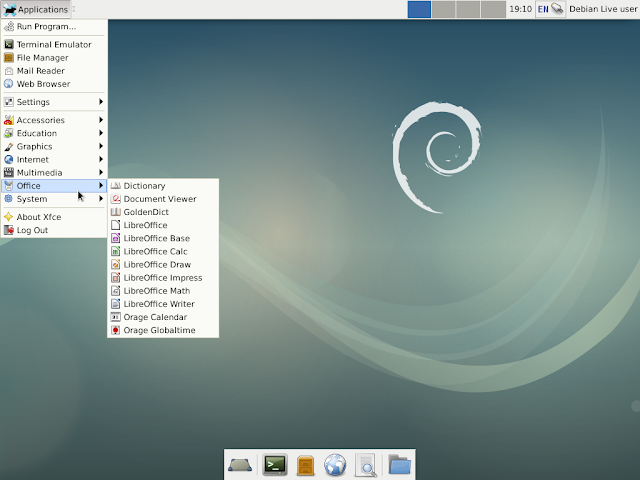Click the Orage Calendar icon
Viewport: 640px width, 480px height.
(116, 317)
